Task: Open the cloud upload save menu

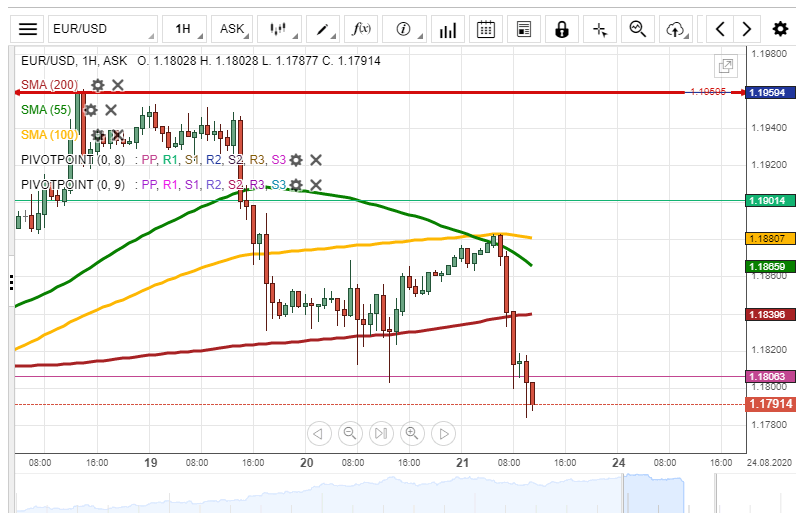Action: [676, 29]
